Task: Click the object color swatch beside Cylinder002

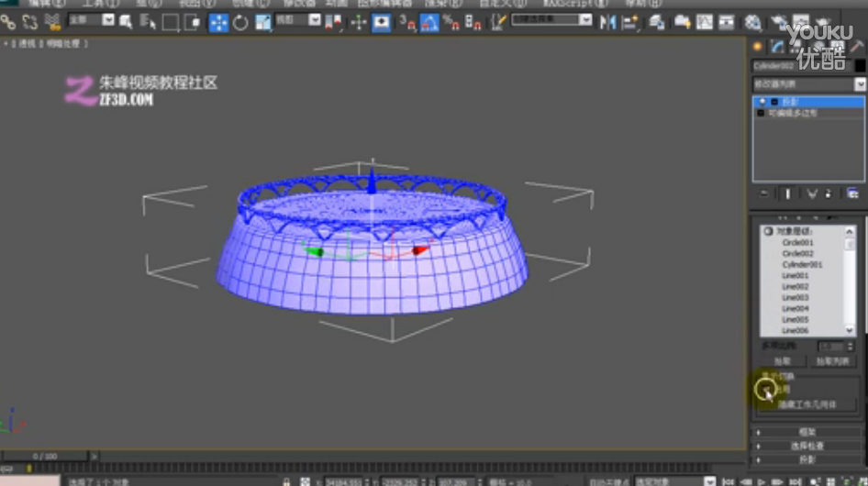Action: click(860, 65)
